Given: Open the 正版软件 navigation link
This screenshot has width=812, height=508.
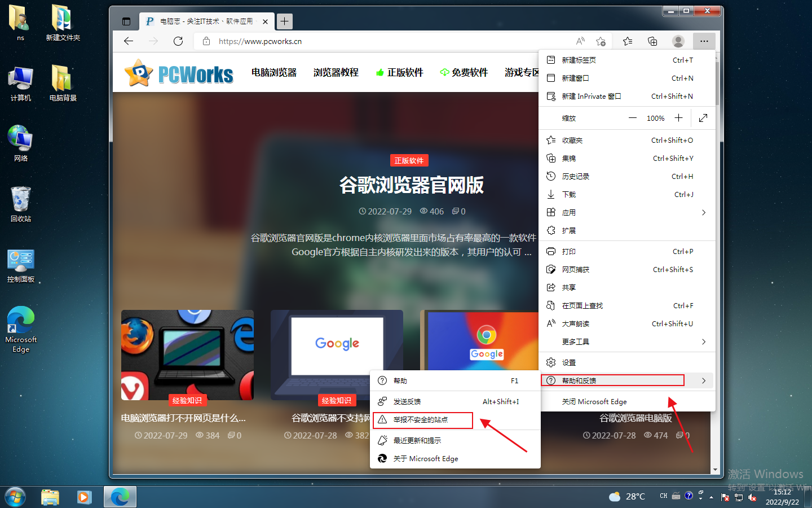Looking at the screenshot, I should pos(399,72).
